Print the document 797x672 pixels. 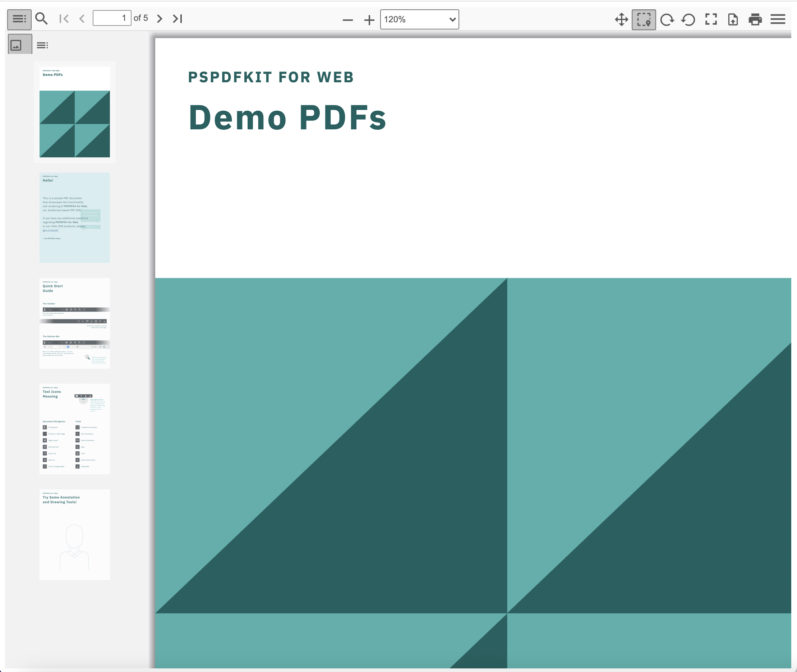click(x=755, y=18)
